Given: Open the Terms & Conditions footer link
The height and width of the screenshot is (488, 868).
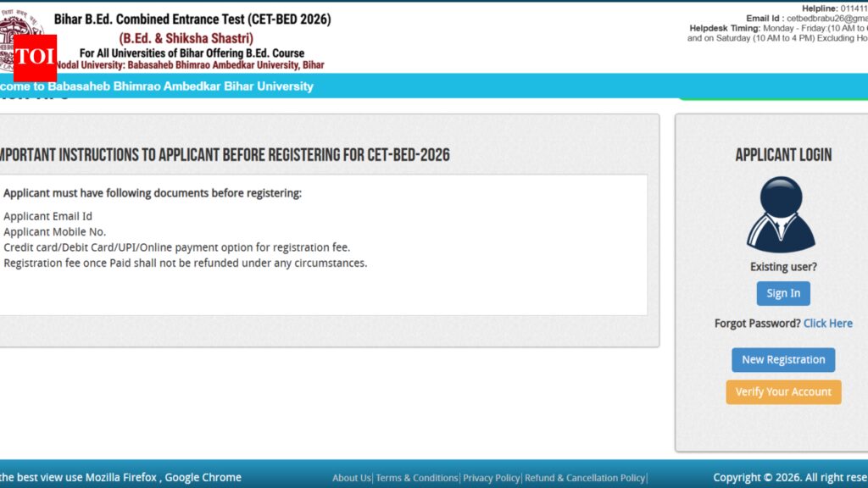Looking at the screenshot, I should coord(417,478).
